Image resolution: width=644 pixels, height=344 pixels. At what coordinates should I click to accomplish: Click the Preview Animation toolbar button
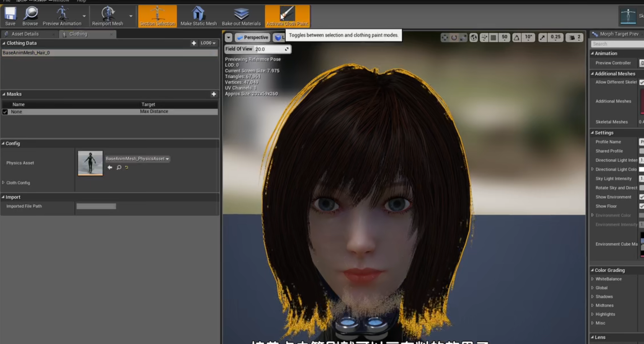click(62, 16)
